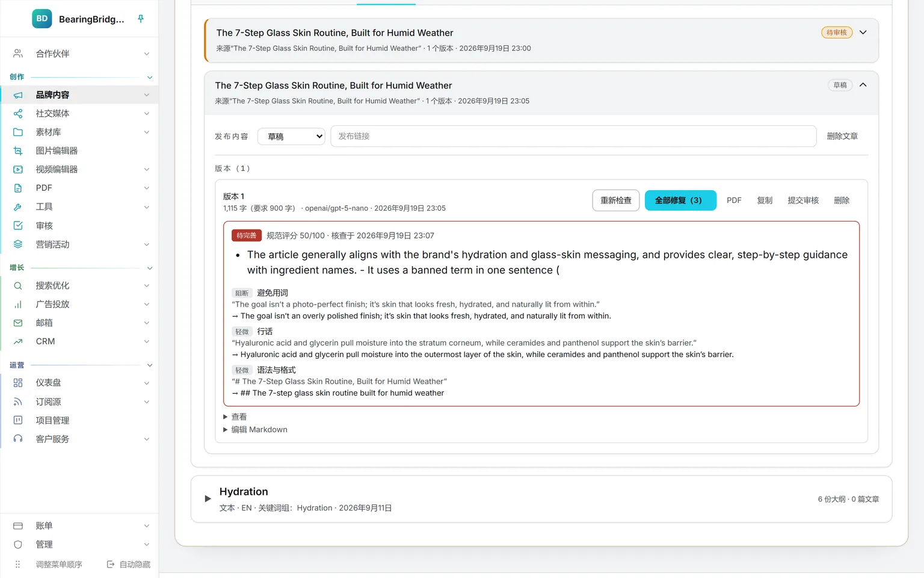Click the magnifier icon for 搜索优化
The height and width of the screenshot is (578, 924).
(18, 285)
